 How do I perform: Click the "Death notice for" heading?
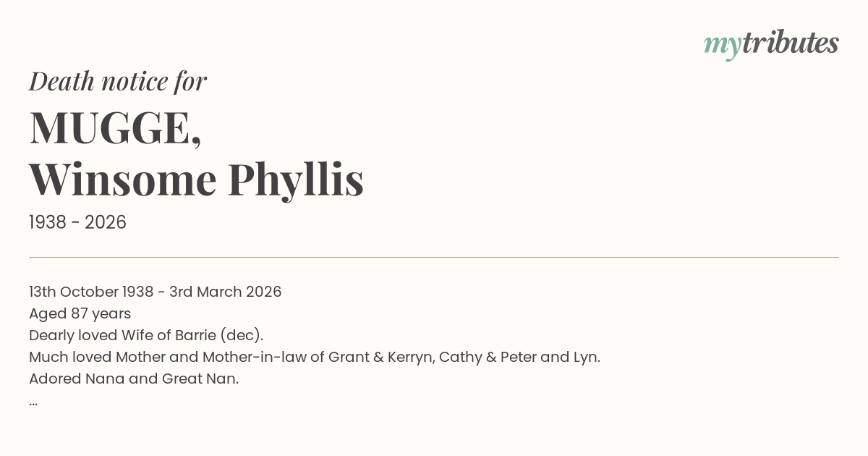point(118,81)
